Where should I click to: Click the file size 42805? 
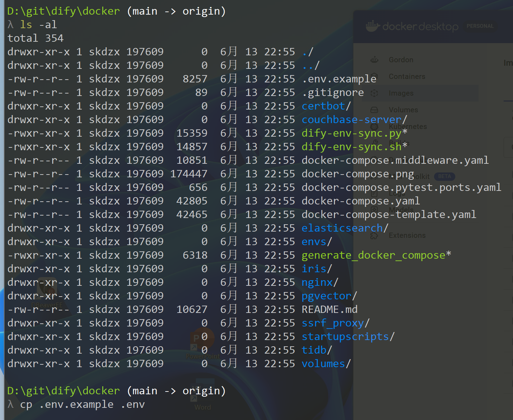[192, 201]
